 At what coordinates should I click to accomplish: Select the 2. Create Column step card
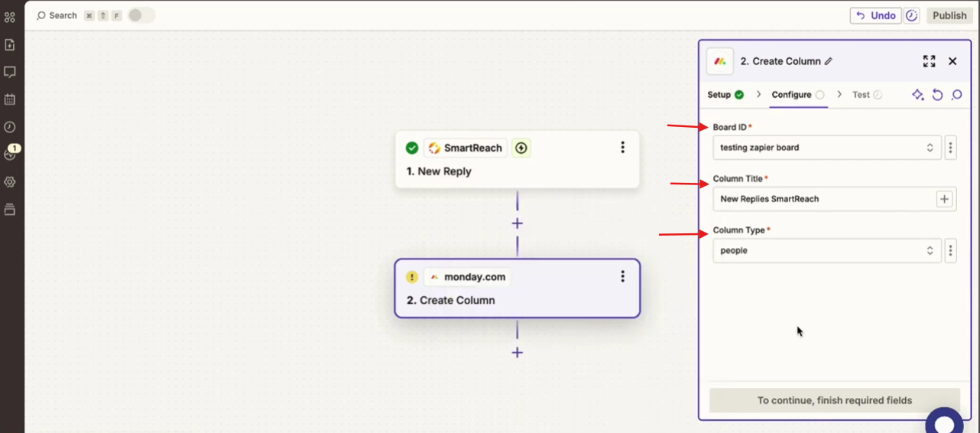click(518, 288)
